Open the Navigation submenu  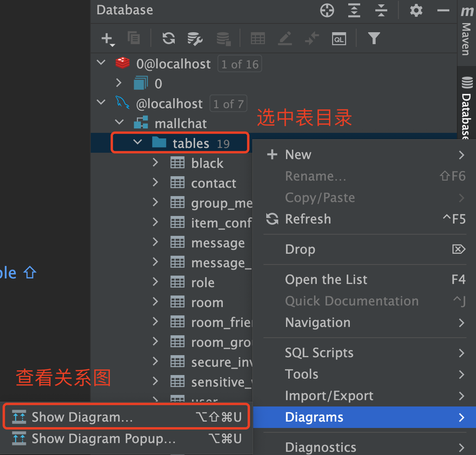(x=365, y=323)
